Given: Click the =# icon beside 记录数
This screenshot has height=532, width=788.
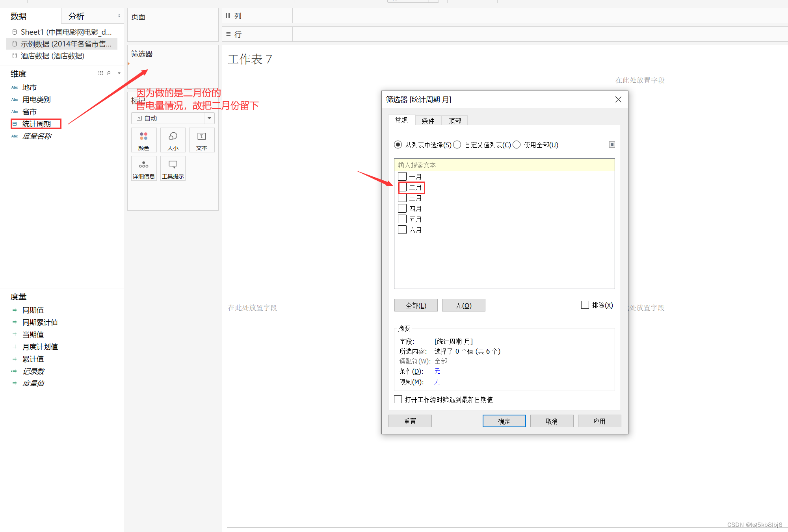Looking at the screenshot, I should [x=14, y=371].
